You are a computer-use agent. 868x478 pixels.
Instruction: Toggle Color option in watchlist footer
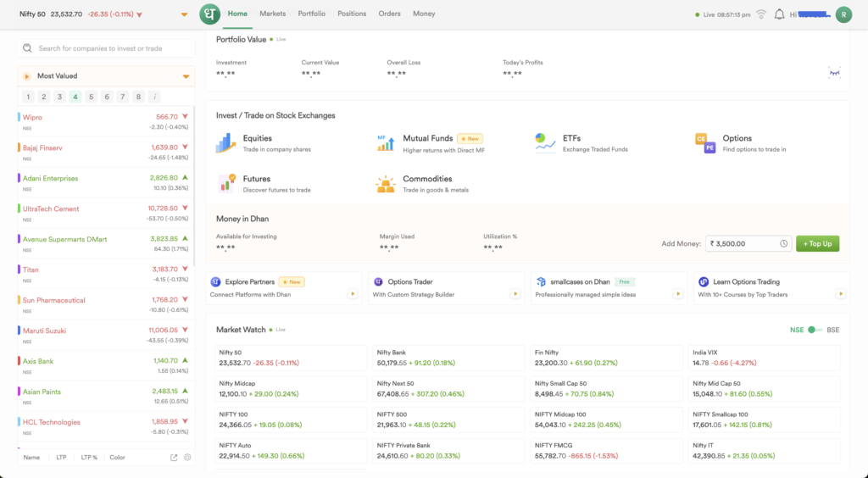(117, 458)
